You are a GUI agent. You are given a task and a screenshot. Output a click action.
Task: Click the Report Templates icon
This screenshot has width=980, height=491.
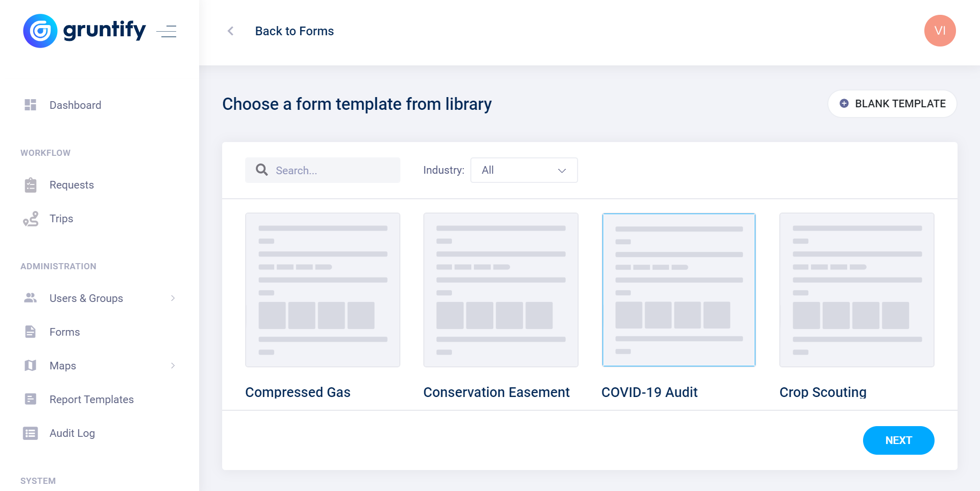point(31,399)
